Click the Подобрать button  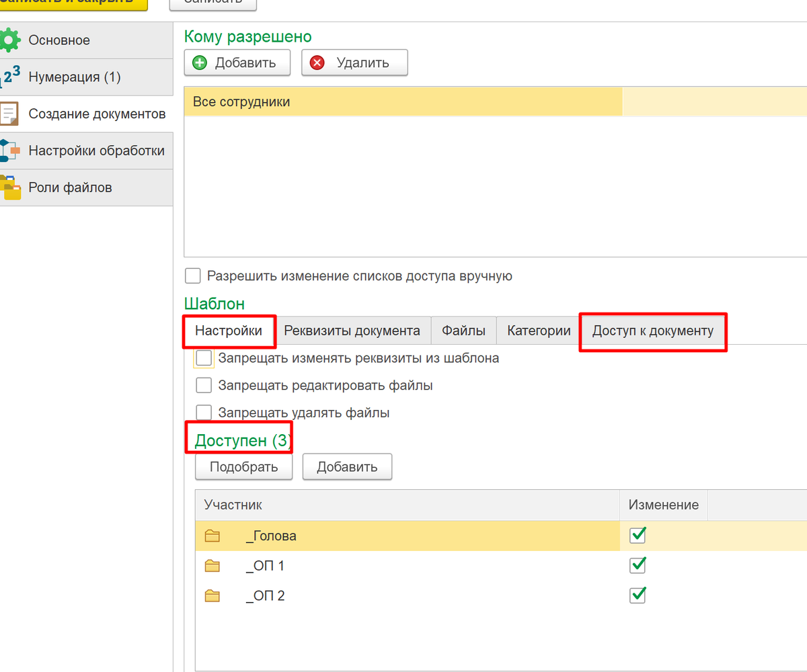tap(243, 467)
